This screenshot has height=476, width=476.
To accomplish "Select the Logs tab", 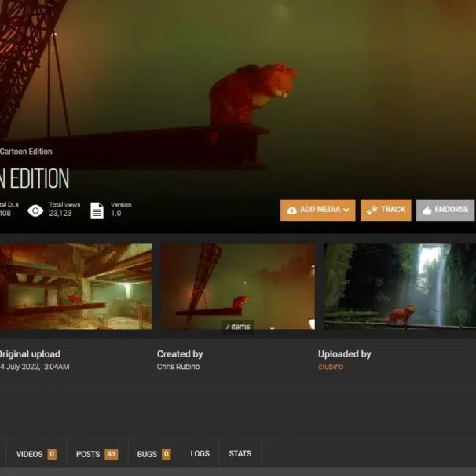I will tap(200, 453).
